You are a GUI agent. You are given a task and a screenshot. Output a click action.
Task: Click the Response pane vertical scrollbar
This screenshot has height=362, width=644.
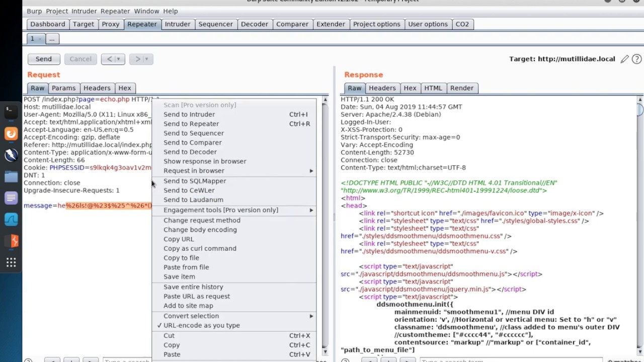(639, 226)
